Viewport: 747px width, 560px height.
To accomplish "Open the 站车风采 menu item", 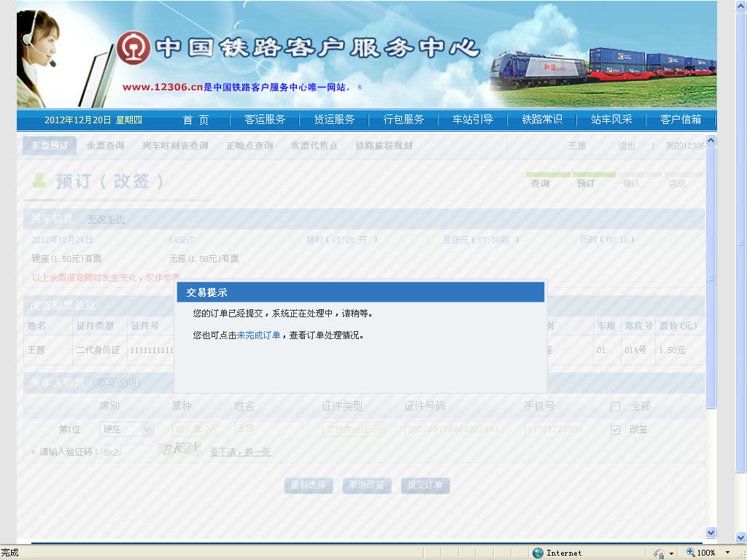I will (x=611, y=120).
